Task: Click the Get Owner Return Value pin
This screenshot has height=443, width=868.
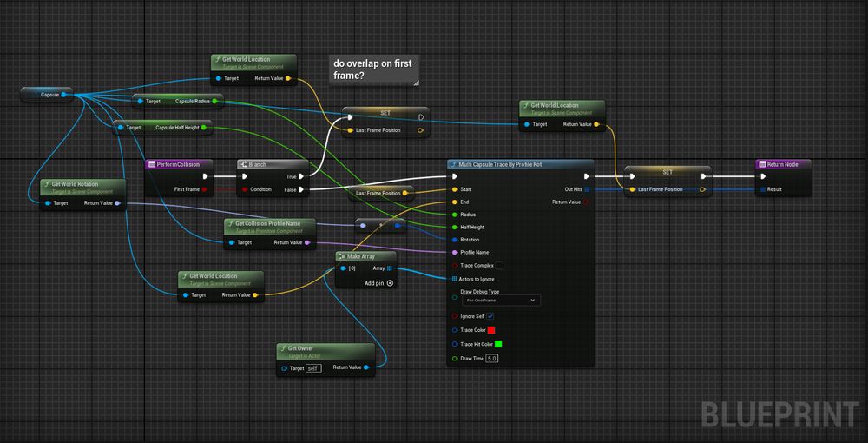Action: [366, 367]
